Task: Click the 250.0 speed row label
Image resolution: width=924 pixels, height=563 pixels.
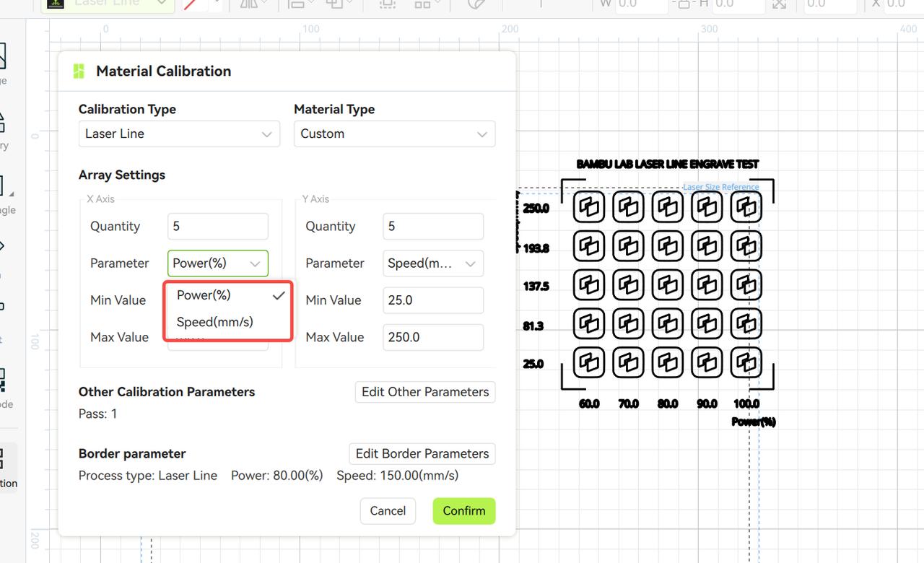Action: (536, 209)
